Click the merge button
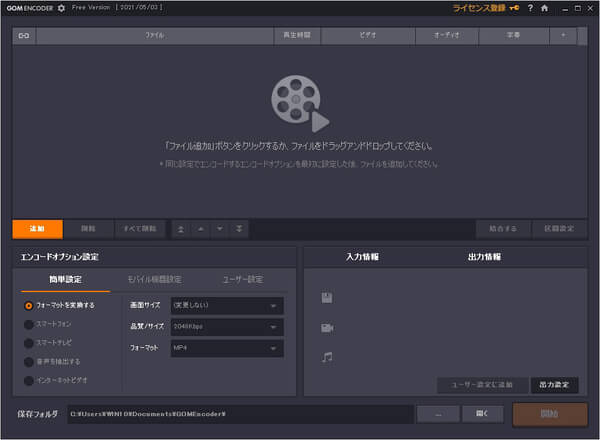 point(503,229)
